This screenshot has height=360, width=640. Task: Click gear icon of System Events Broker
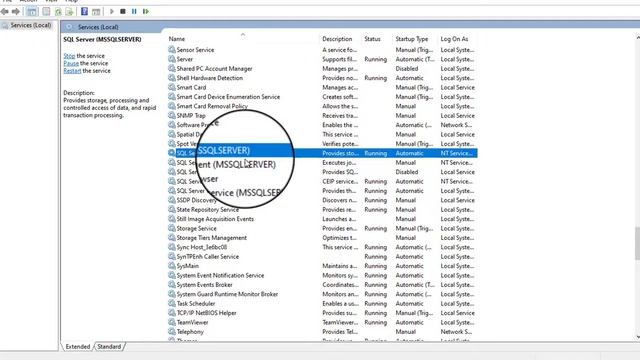pos(172,284)
